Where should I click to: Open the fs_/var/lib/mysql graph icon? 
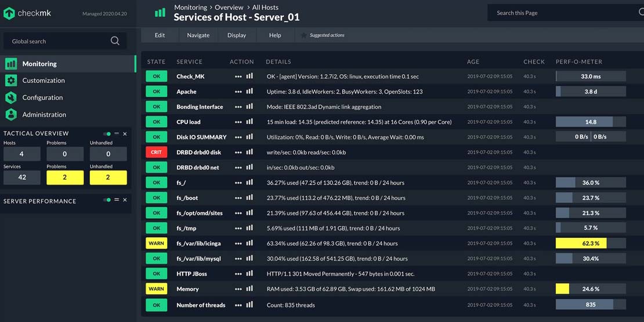249,258
